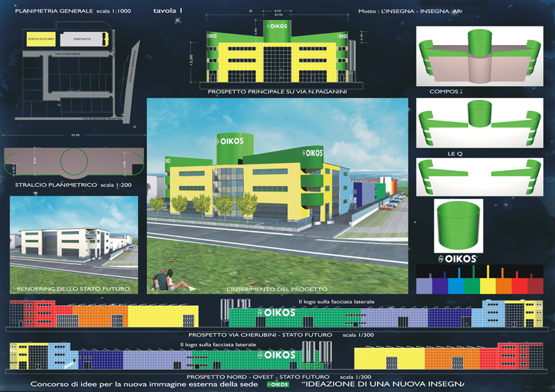Click the OIKOS sign on the rendering's right wing
Screen dimensions: 555x392
click(x=313, y=153)
